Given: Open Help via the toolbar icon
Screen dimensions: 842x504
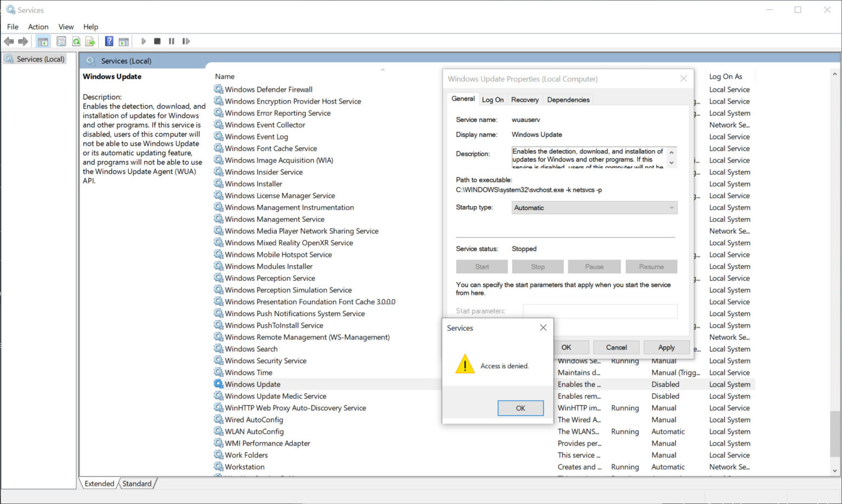Looking at the screenshot, I should point(109,41).
